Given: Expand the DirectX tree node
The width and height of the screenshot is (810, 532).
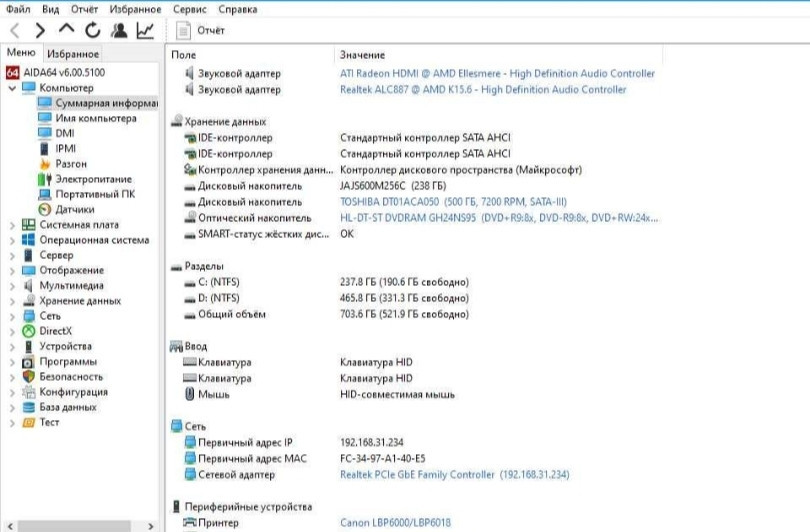Looking at the screenshot, I should (12, 331).
